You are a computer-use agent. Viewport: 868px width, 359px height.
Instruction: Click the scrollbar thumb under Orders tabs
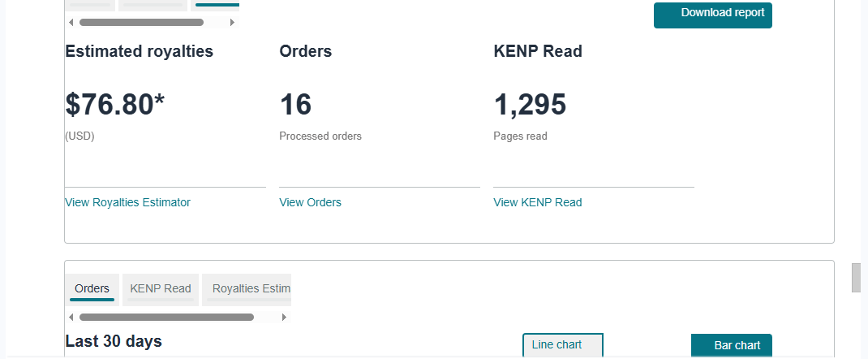pyautogui.click(x=166, y=318)
